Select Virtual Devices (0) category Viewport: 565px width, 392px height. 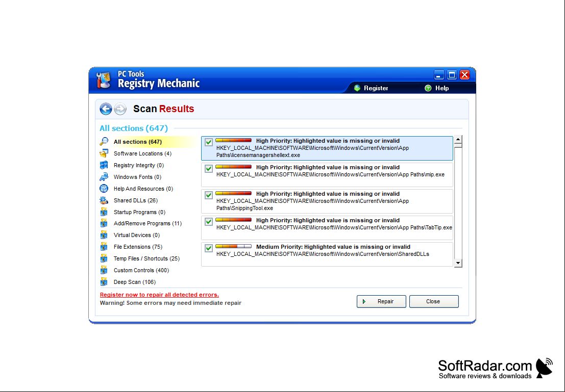[x=137, y=235]
